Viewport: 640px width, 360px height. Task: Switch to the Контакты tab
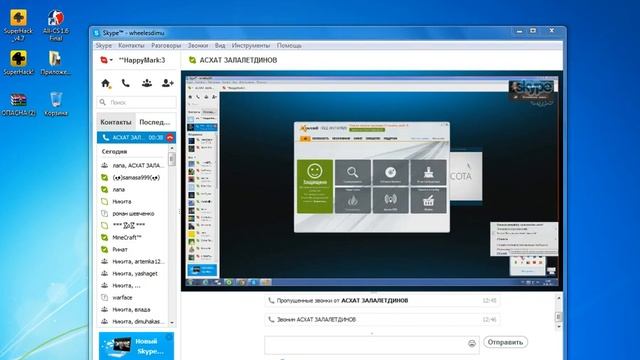pos(116,122)
